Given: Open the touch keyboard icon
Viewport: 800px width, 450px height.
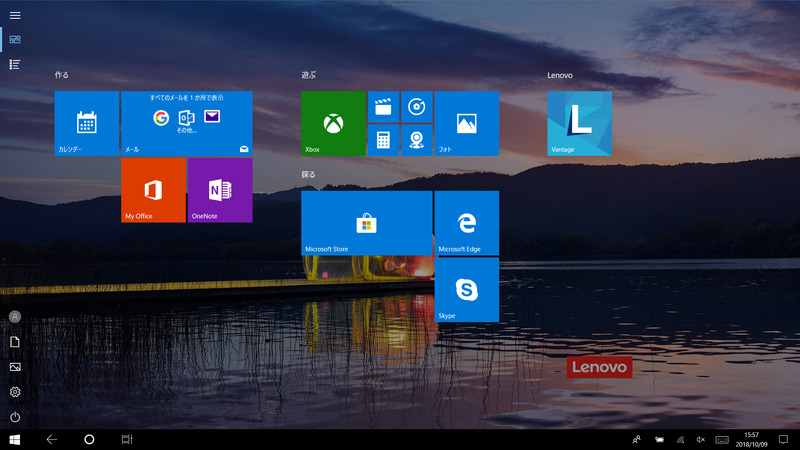Looking at the screenshot, I should (722, 440).
